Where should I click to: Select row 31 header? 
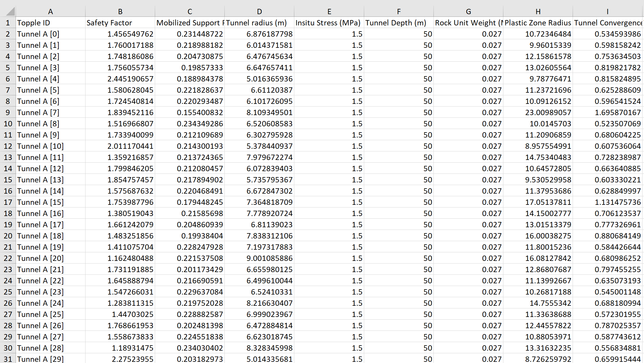tap(8, 359)
